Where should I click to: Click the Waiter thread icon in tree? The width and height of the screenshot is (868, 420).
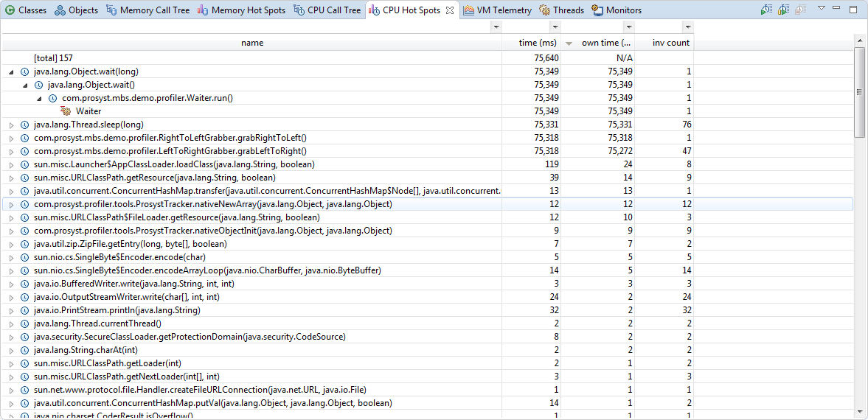coord(65,111)
